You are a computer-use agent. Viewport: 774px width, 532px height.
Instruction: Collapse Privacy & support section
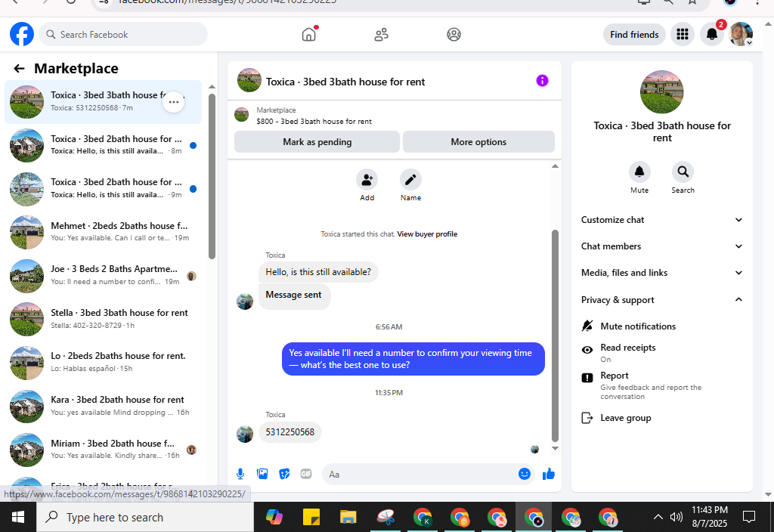pyautogui.click(x=662, y=299)
